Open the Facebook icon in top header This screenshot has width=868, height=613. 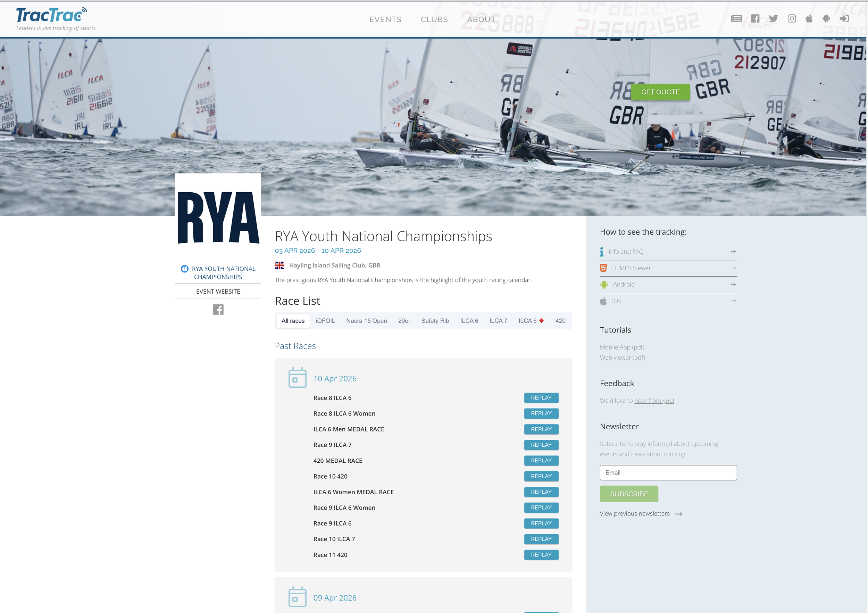point(755,19)
